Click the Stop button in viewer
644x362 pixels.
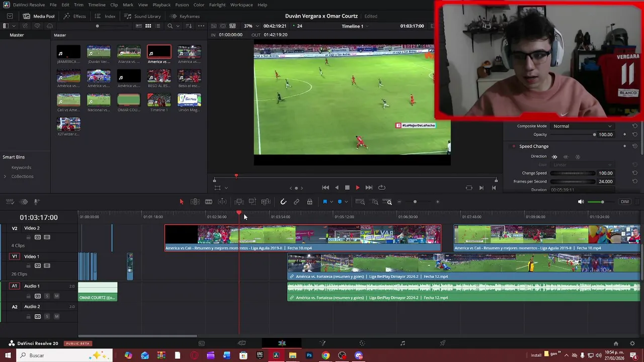point(347,188)
